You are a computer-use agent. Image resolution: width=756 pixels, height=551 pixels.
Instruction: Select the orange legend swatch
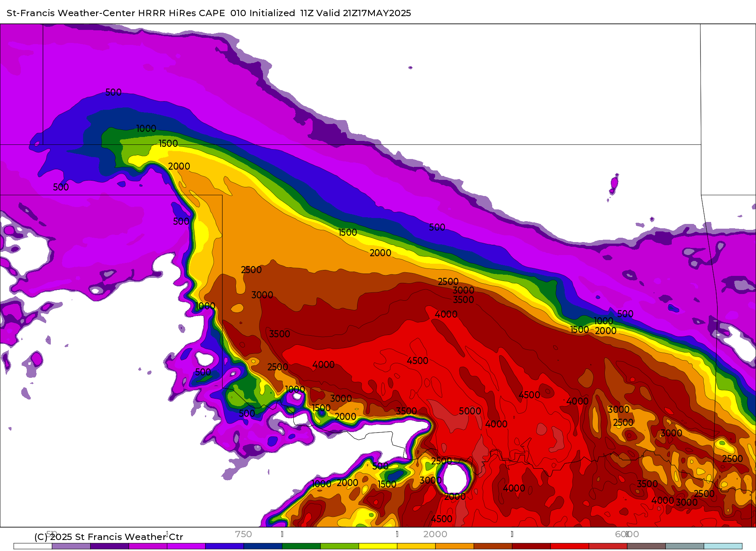[454, 546]
